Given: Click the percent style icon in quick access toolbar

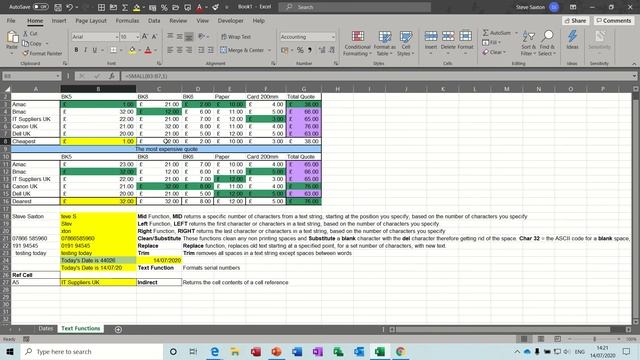Looking at the screenshot, I should 164,7.
